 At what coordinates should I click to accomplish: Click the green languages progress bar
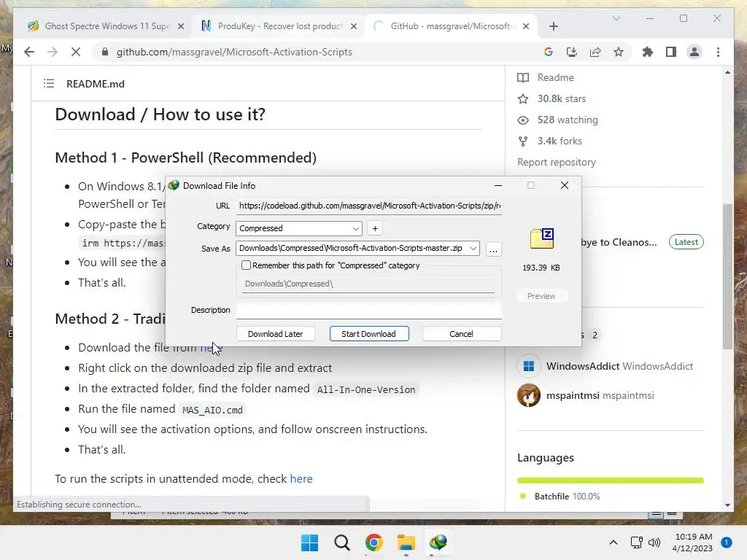click(611, 481)
